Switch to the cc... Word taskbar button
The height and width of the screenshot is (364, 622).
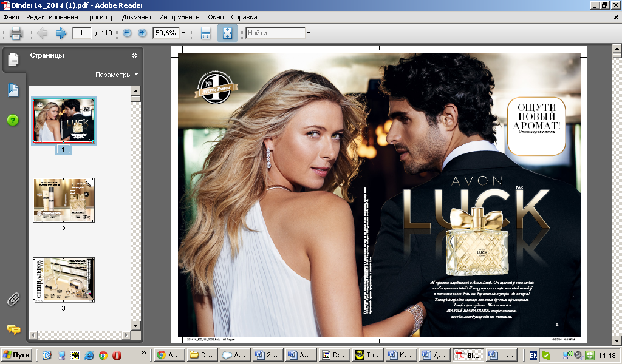pyautogui.click(x=501, y=355)
